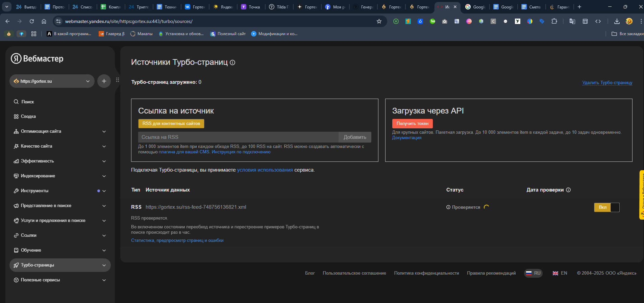Open the условия использования link

(265, 170)
